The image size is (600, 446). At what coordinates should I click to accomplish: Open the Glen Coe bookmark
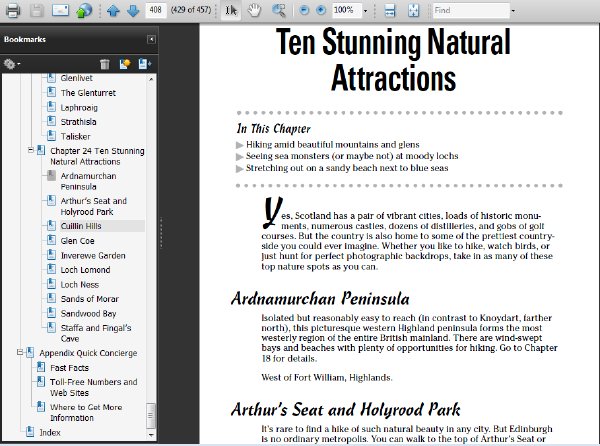77,241
